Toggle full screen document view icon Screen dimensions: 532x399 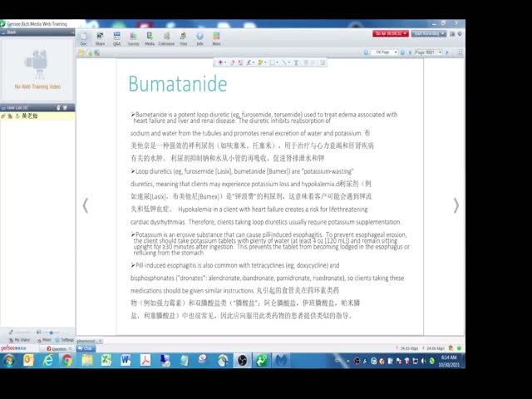coord(460,52)
